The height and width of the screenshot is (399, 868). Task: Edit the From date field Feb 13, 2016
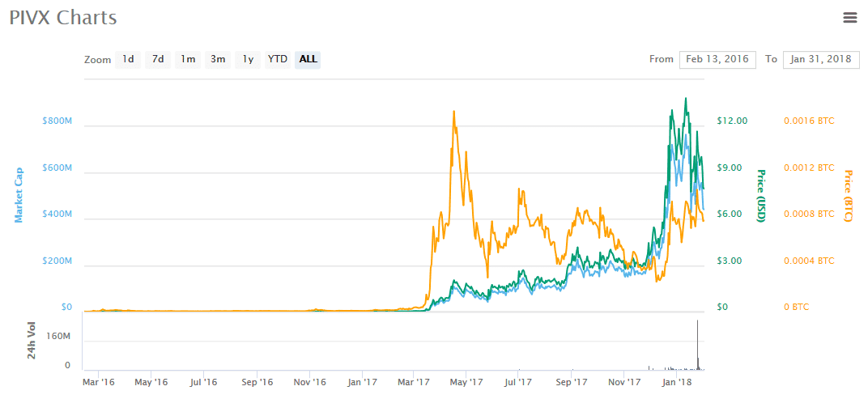(717, 59)
